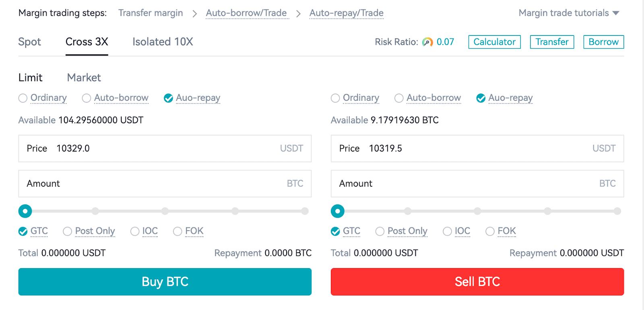The height and width of the screenshot is (310, 644).
Task: Select Ordinary option in buy panel
Action: [23, 98]
